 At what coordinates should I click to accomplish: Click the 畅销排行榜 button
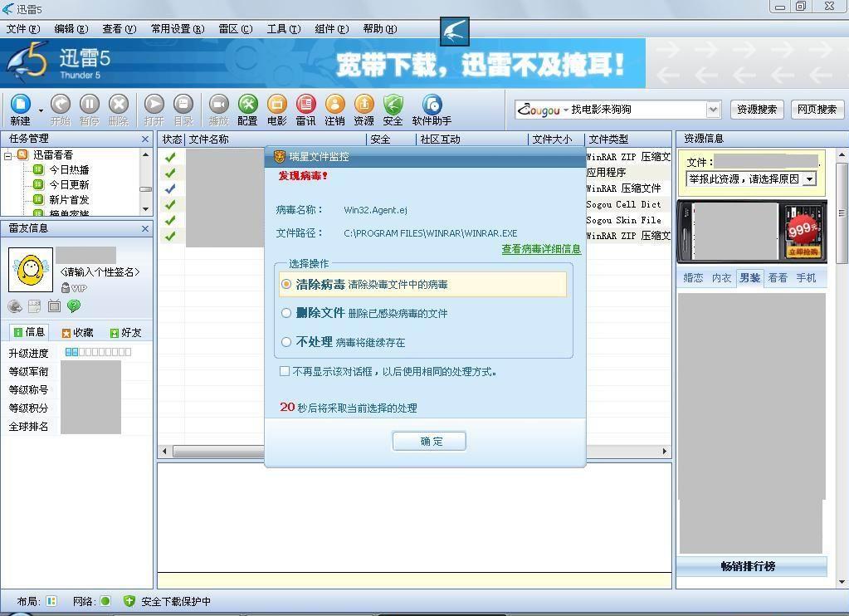751,567
